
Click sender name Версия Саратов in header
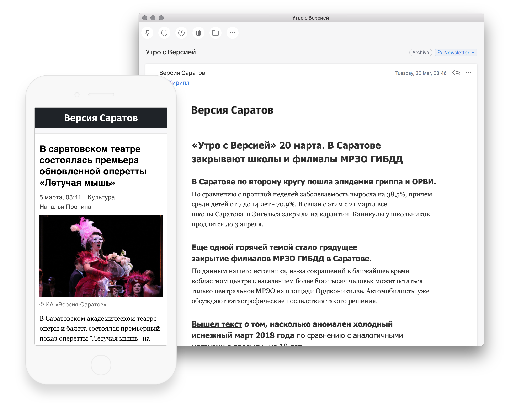tap(182, 73)
